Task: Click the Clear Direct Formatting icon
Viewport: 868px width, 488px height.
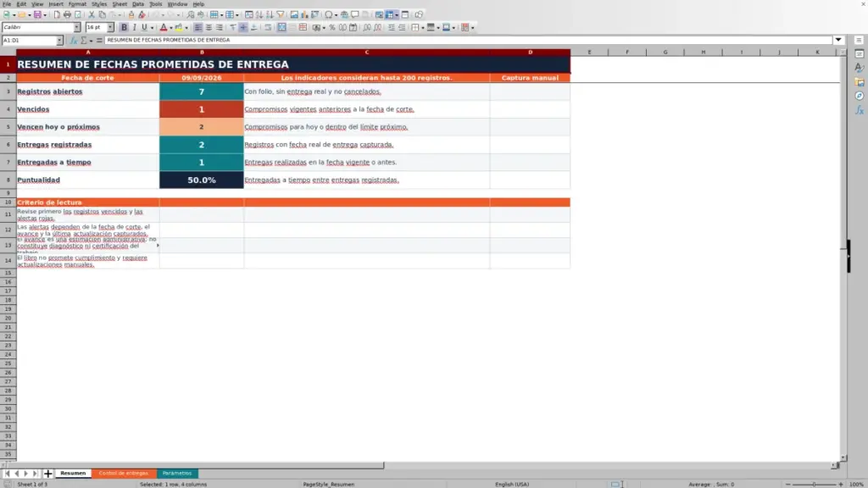Action: coord(142,15)
